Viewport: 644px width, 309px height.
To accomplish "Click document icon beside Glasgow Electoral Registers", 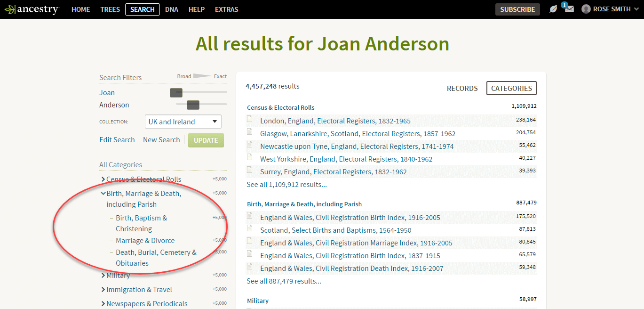I will [x=250, y=132].
